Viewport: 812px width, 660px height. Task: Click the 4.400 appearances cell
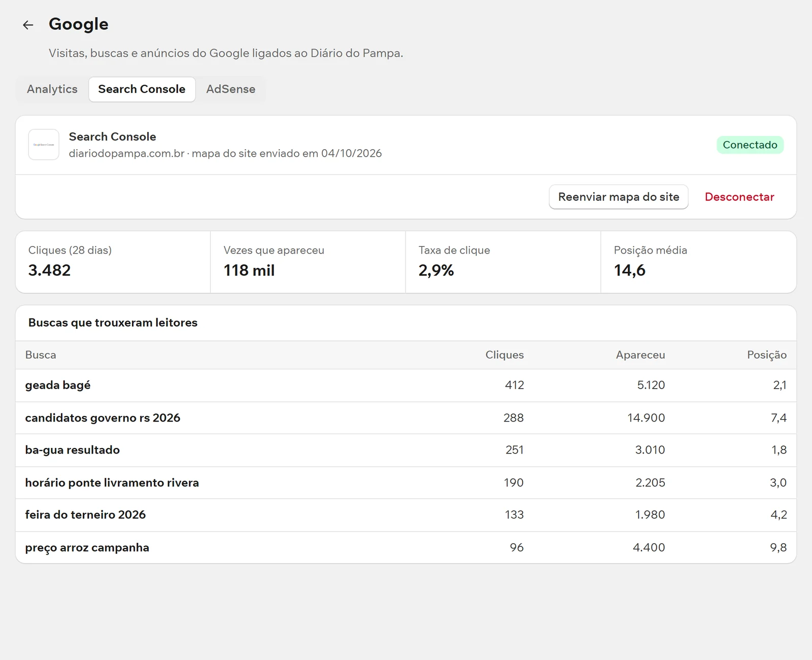point(649,548)
